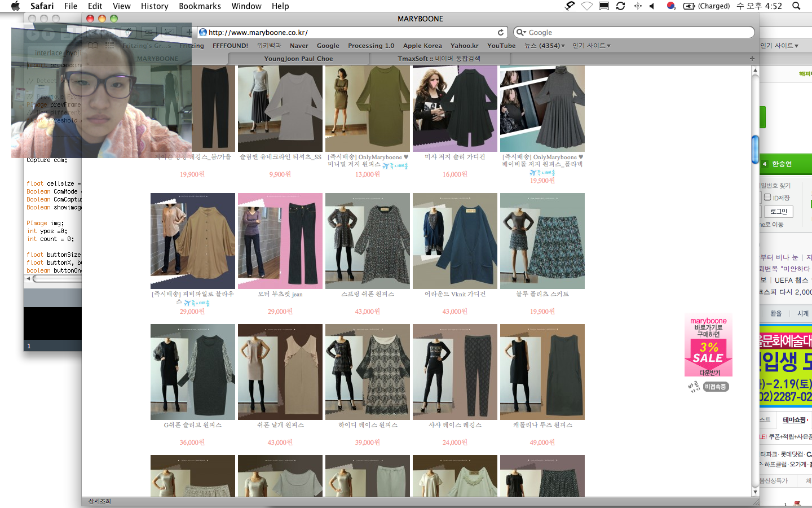
Task: Expand the 뉴스 (4354) bookmarks folder
Action: point(544,46)
